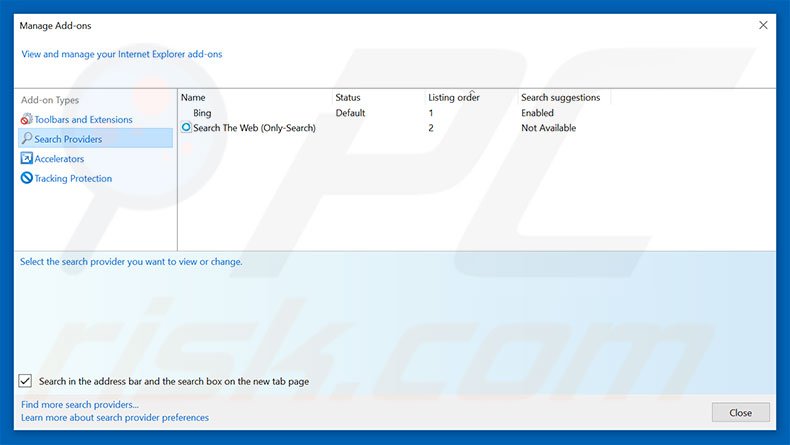790x445 pixels.
Task: Click the Select the search provider prompt text
Action: pyautogui.click(x=131, y=262)
